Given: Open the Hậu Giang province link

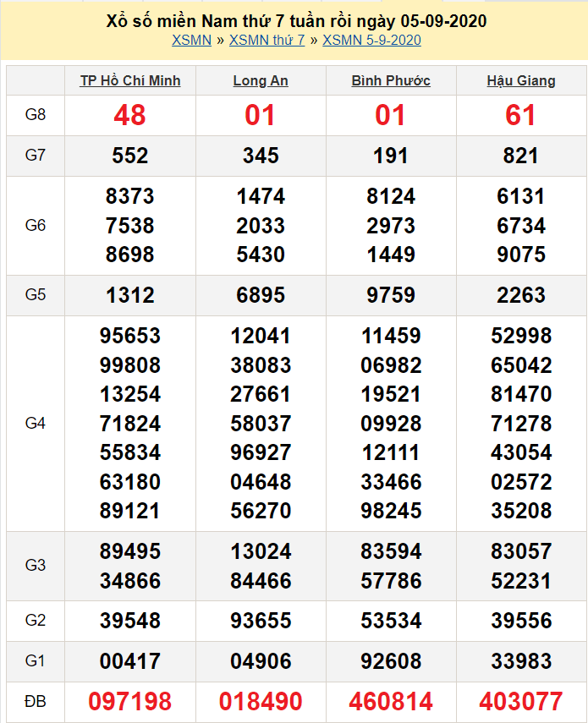Looking at the screenshot, I should click(521, 80).
